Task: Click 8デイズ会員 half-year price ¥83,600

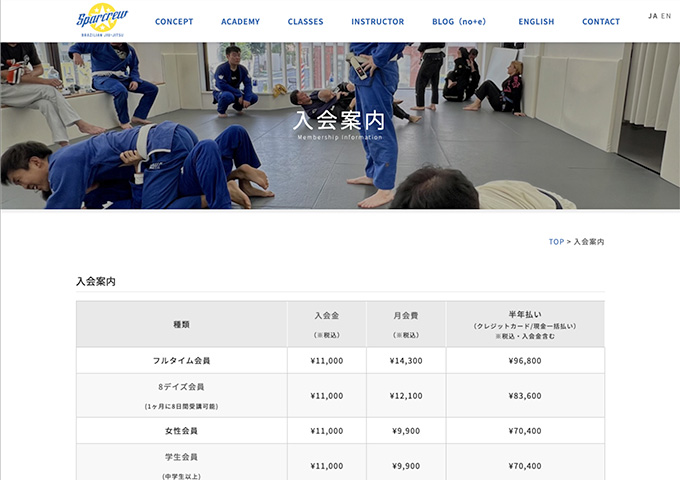Action: (x=525, y=396)
